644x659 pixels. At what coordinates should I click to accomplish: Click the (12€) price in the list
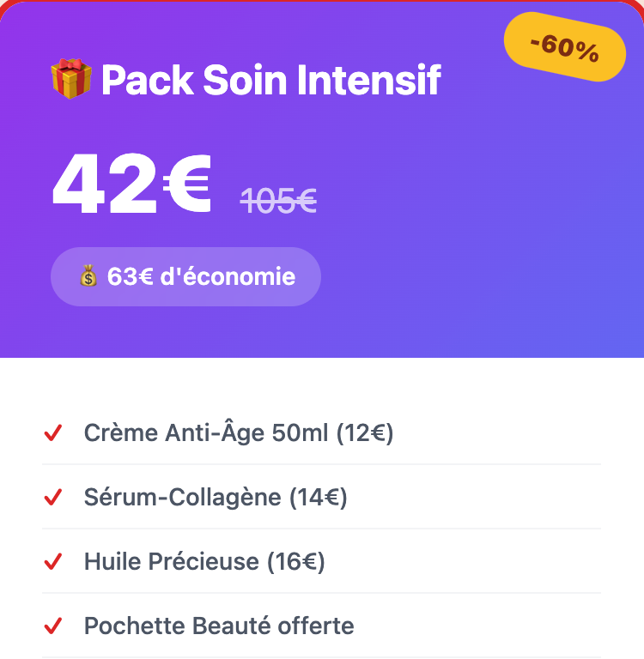pos(364,433)
